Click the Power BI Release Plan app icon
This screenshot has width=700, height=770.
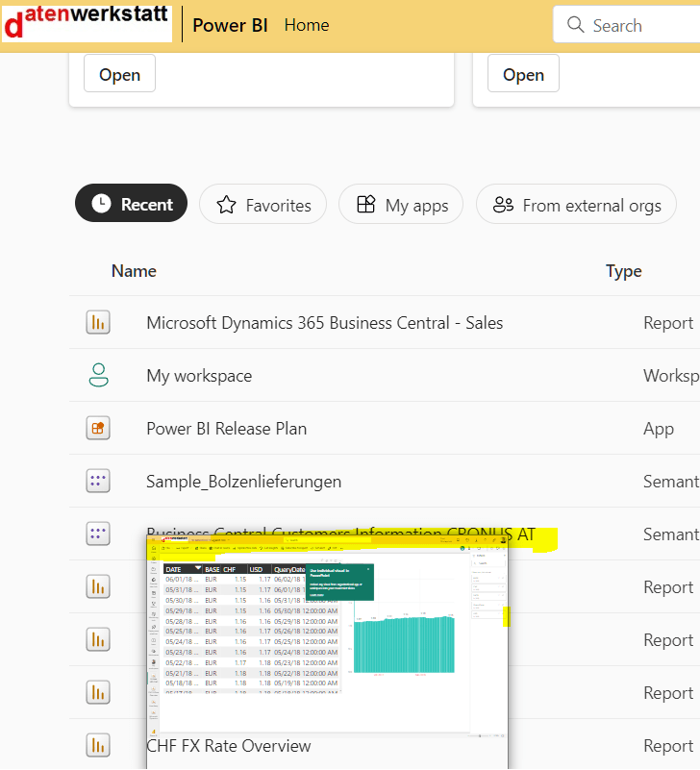pyautogui.click(x=98, y=429)
